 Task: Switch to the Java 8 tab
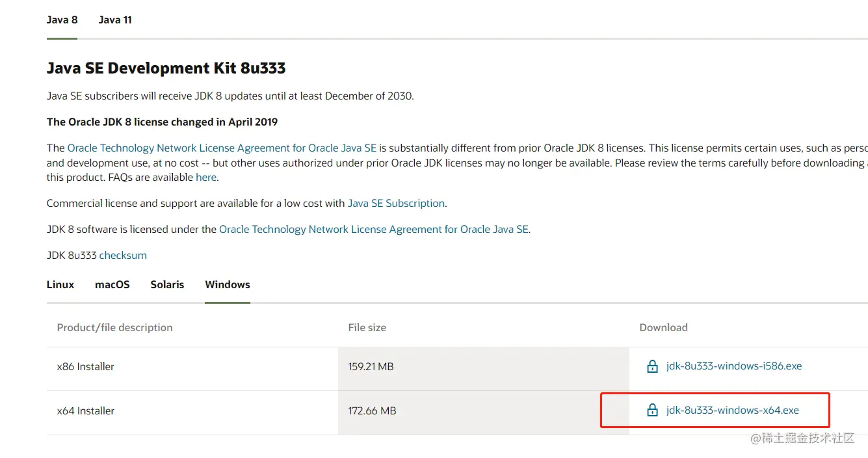click(62, 20)
